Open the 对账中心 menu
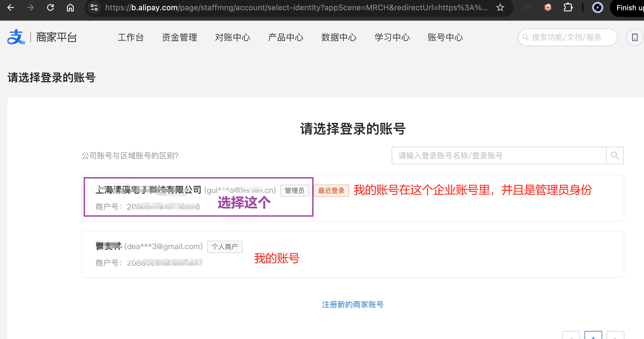 (233, 37)
